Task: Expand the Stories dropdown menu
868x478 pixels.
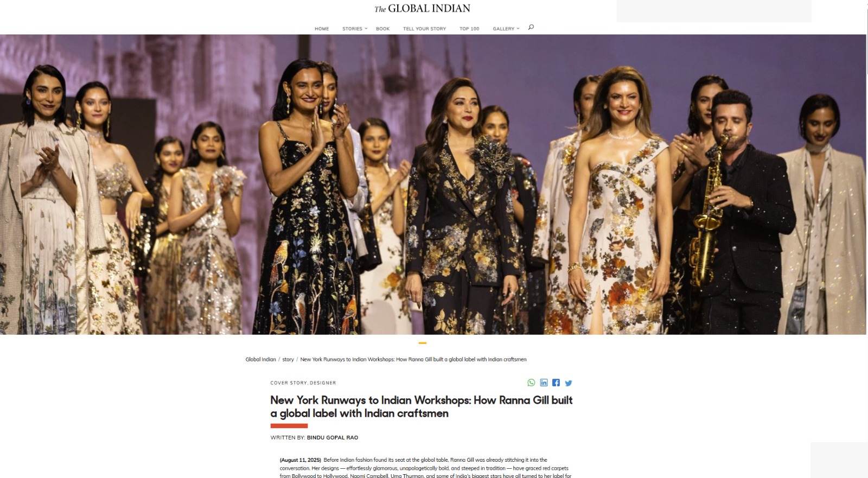Action: pyautogui.click(x=355, y=29)
